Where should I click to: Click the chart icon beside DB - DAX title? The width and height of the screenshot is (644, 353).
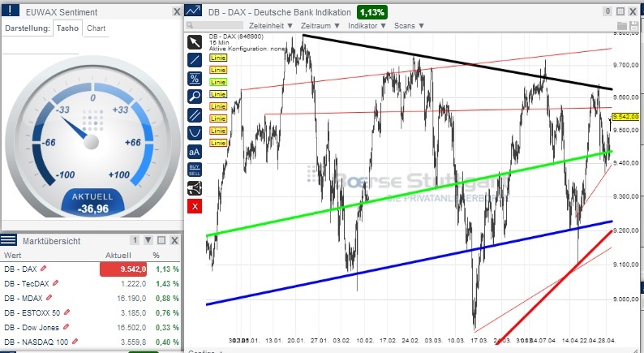coord(194,11)
